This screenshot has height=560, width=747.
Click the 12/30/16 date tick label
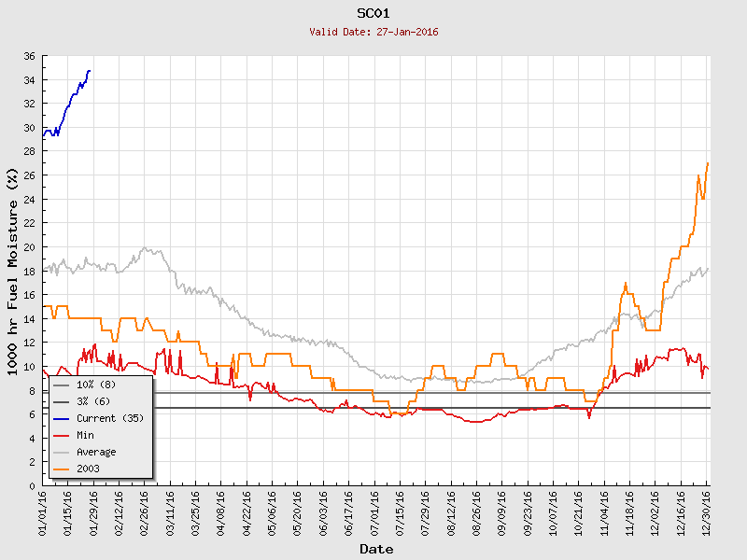707,511
